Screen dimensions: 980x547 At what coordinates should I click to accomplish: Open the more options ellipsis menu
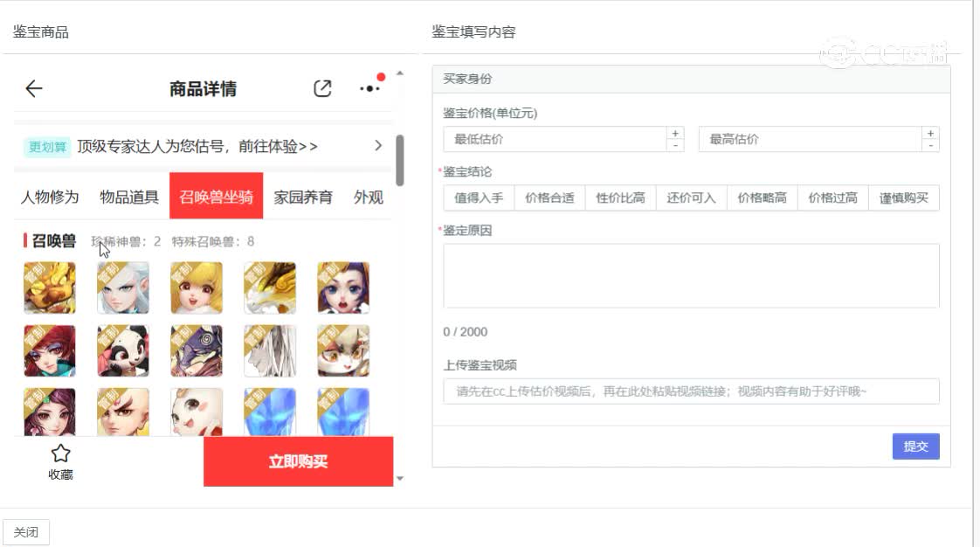(370, 88)
